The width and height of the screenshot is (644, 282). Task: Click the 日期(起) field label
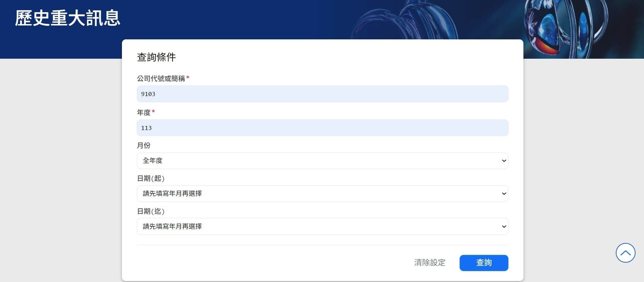click(x=150, y=178)
